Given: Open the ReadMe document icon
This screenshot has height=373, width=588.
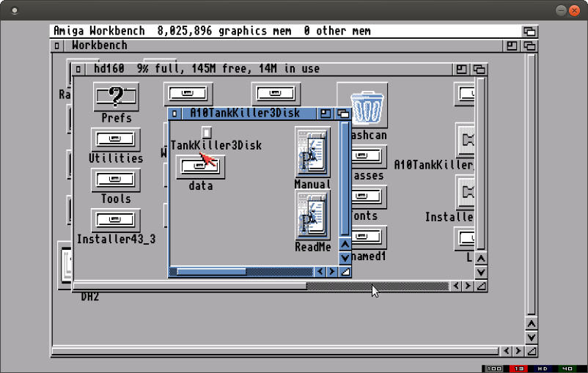Looking at the screenshot, I should pos(313,215).
